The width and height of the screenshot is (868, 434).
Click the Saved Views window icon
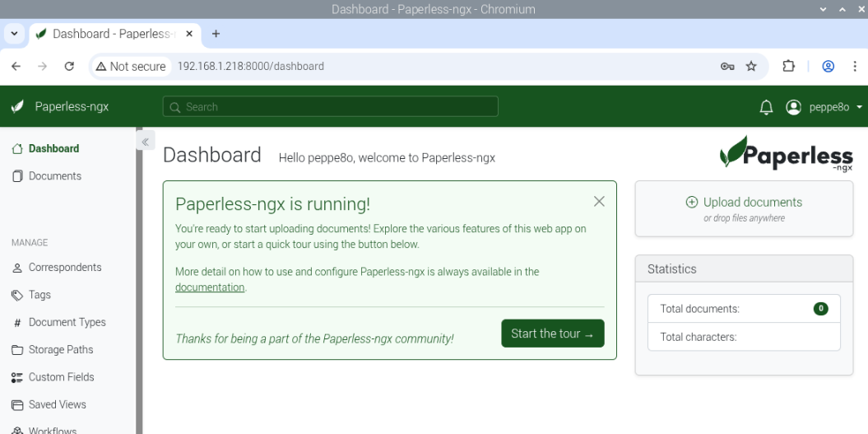[18, 404]
